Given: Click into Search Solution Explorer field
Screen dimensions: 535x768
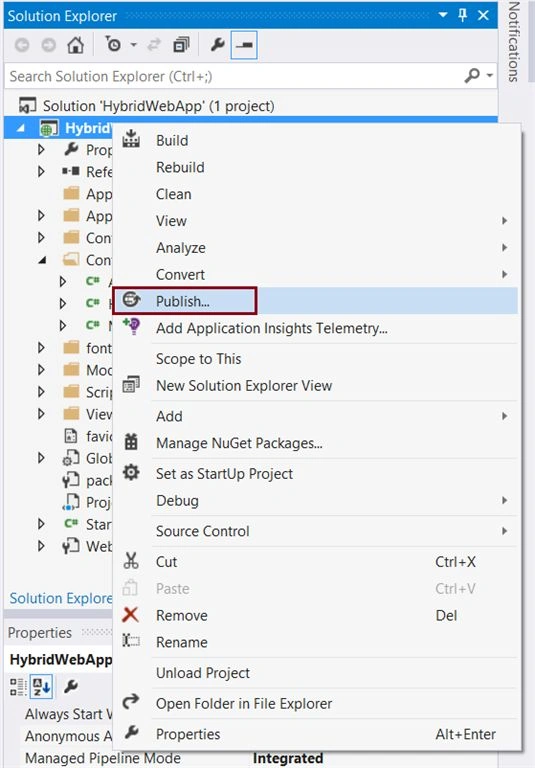Looking at the screenshot, I should coord(235,76).
